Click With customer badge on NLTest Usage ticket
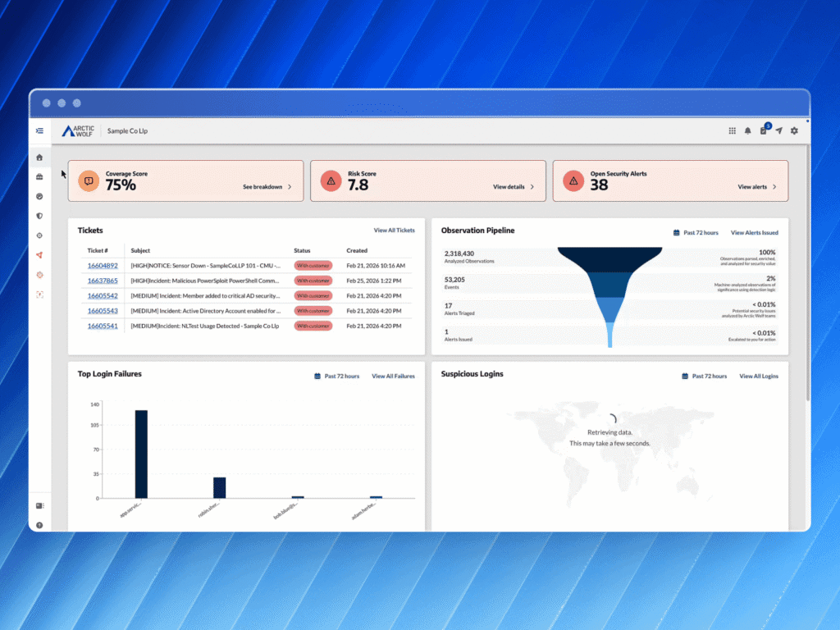Screen dimensions: 840x630 313,326
